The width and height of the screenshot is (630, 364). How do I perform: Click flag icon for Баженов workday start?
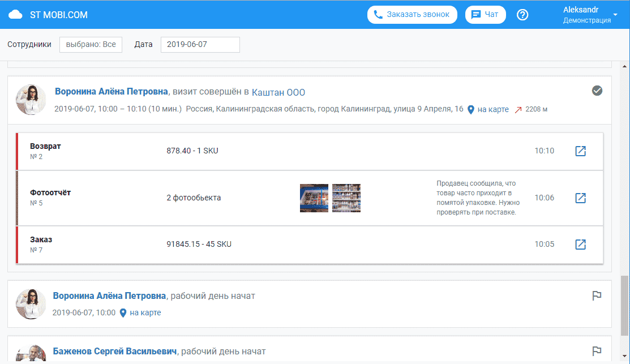coord(596,351)
